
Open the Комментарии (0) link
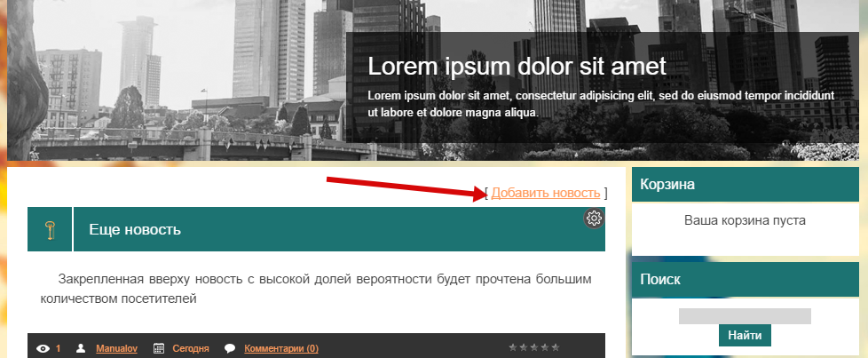[280, 349]
